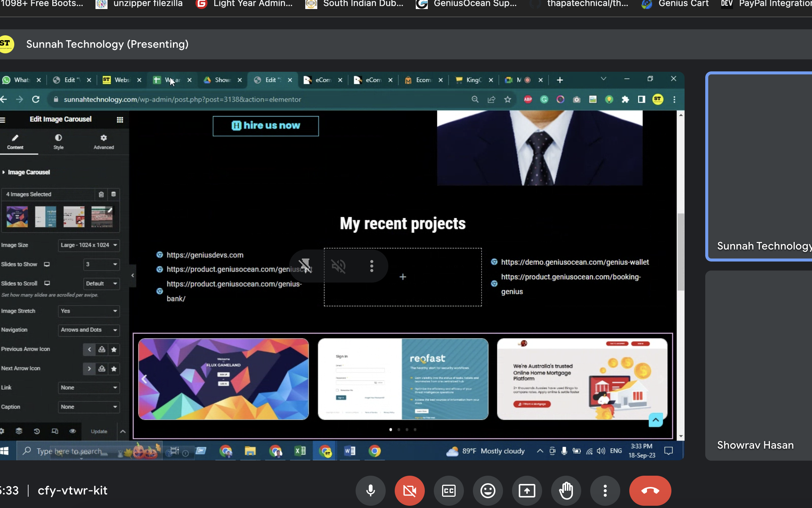Click the unpin icon on presentation overlay
Image resolution: width=812 pixels, height=508 pixels.
point(305,266)
